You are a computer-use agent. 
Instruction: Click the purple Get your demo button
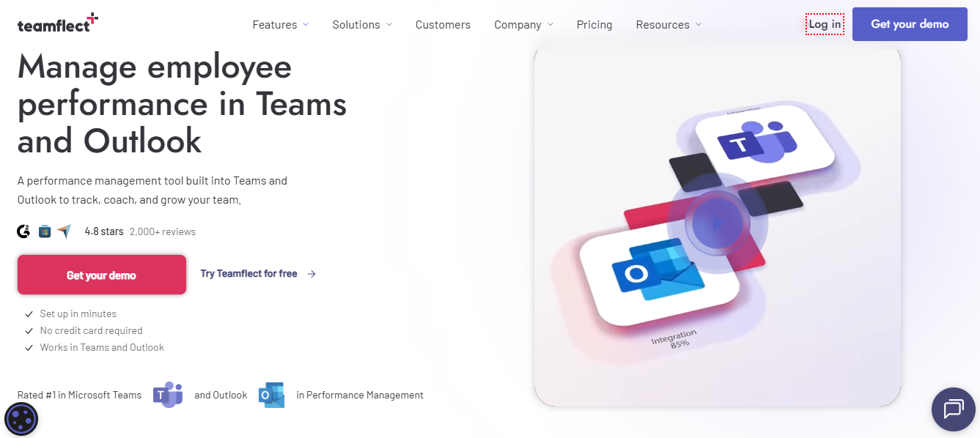click(910, 24)
